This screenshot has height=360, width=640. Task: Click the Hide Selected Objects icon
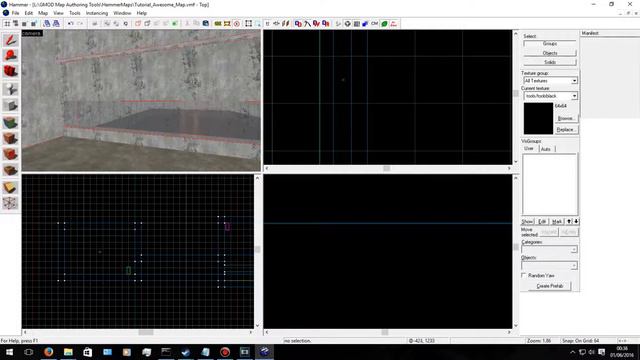click(138, 24)
